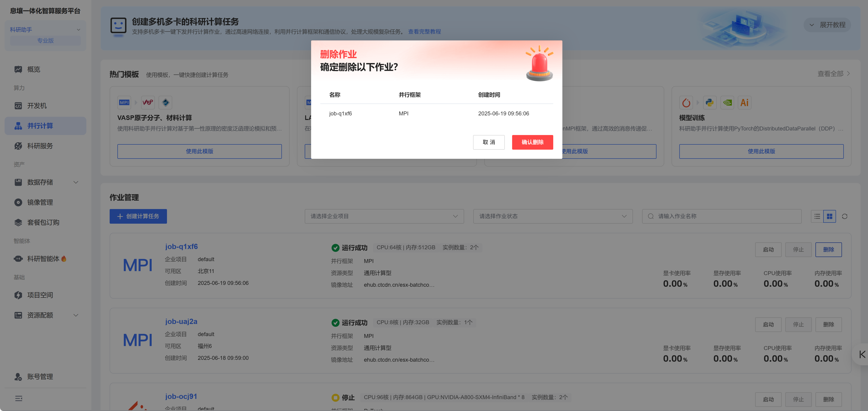
Task: Confirm deletion with 确认删除 button
Action: pyautogui.click(x=532, y=142)
